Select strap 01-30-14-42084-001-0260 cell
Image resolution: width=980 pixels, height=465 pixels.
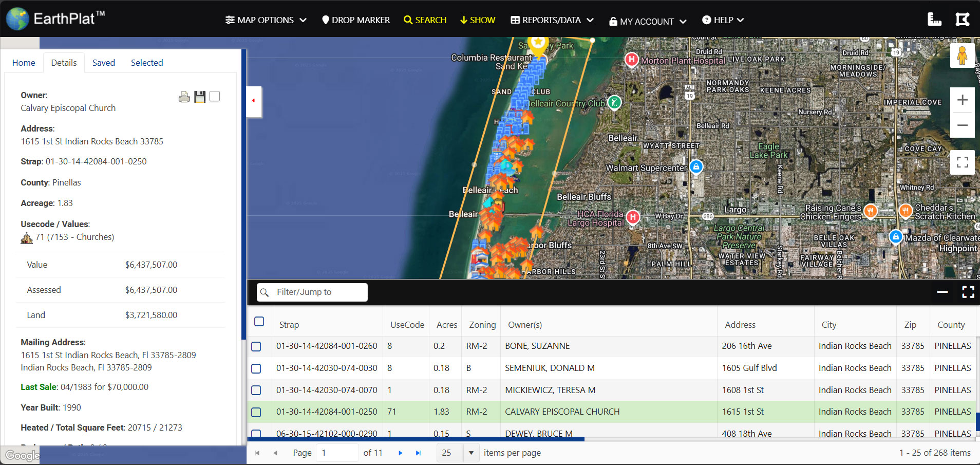pyautogui.click(x=327, y=346)
